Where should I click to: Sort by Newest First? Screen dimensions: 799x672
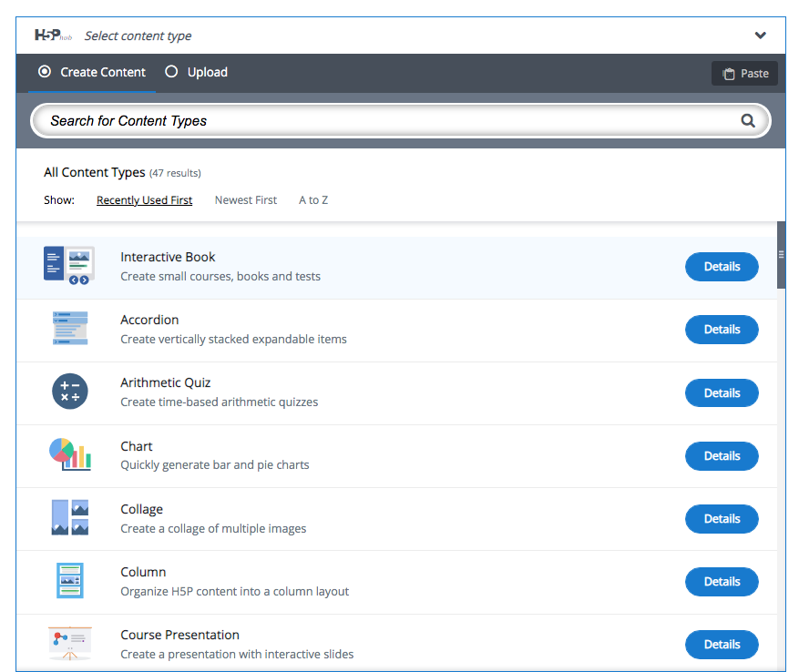[x=246, y=200]
